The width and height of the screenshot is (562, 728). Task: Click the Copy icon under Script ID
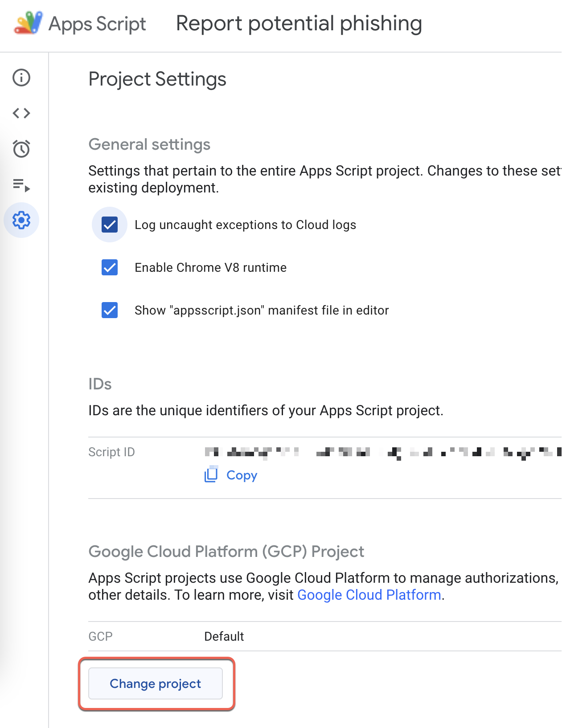click(x=211, y=474)
